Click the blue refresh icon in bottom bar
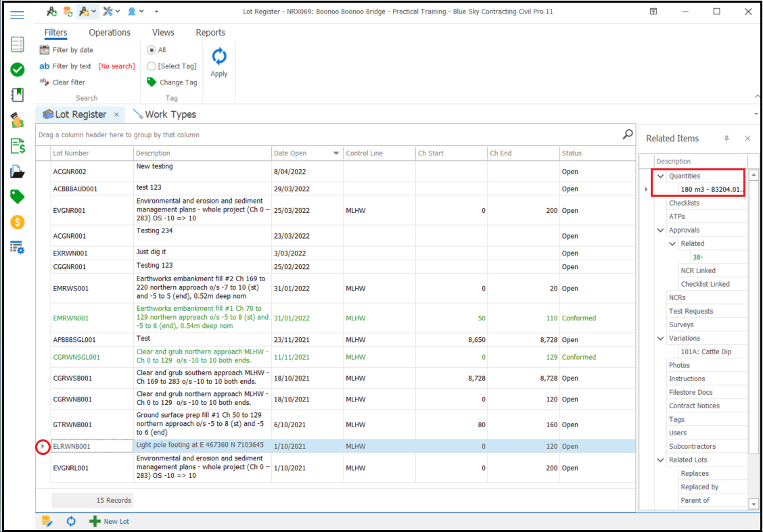 point(71,521)
